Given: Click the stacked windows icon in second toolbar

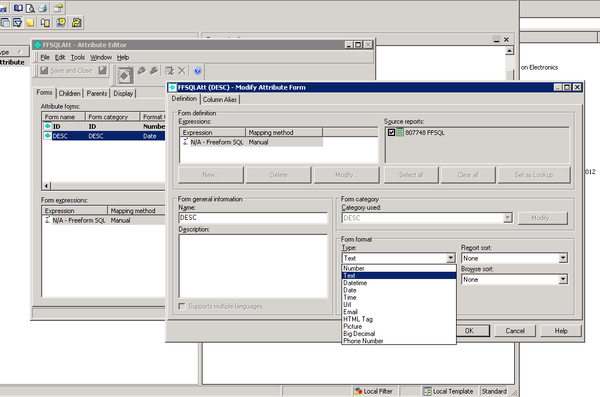Looking at the screenshot, I should point(5,23).
